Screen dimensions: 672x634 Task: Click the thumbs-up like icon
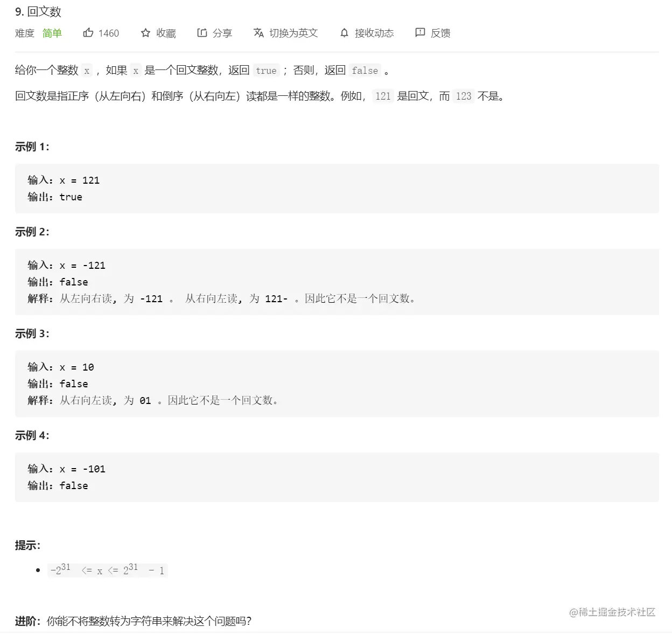pos(88,33)
